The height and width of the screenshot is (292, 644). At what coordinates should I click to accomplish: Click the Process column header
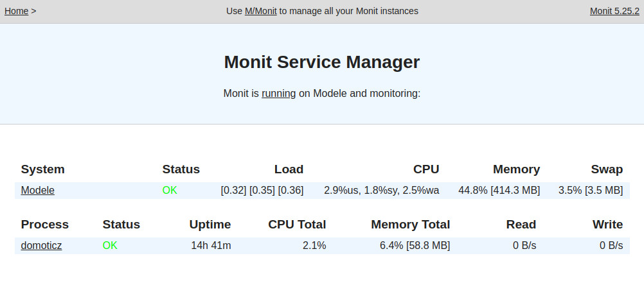[44, 225]
